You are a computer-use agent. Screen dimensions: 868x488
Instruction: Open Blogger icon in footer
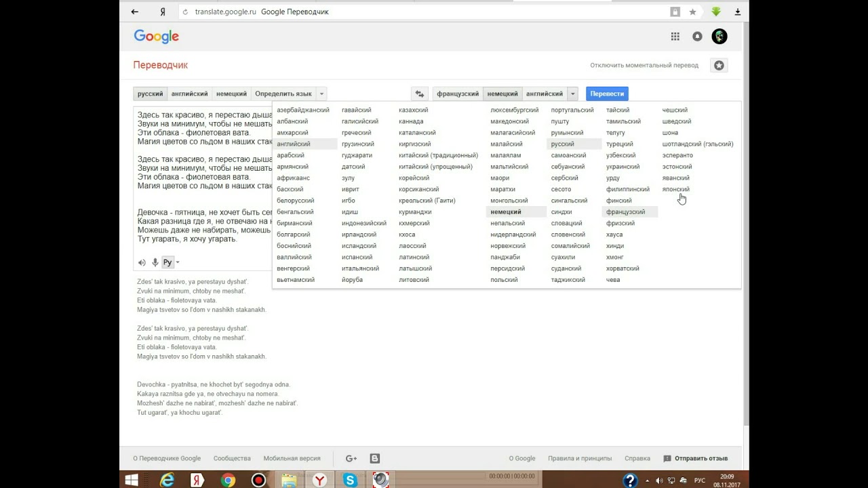[375, 458]
